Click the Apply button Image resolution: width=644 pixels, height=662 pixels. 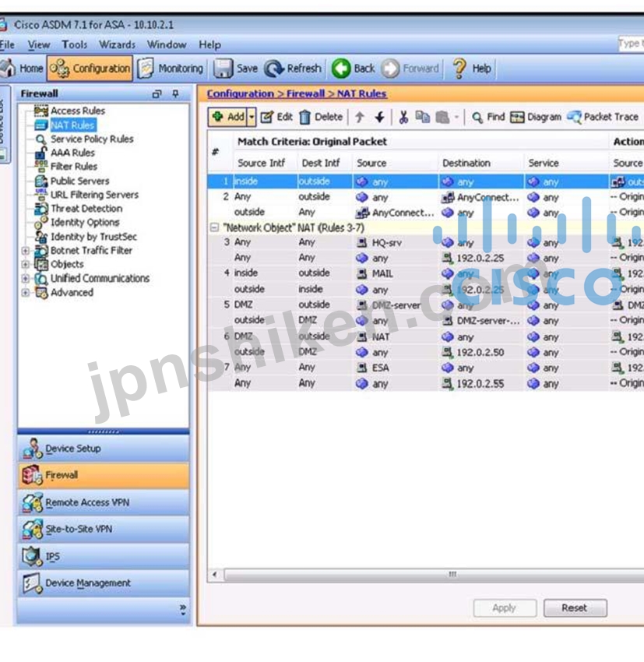pyautogui.click(x=505, y=608)
